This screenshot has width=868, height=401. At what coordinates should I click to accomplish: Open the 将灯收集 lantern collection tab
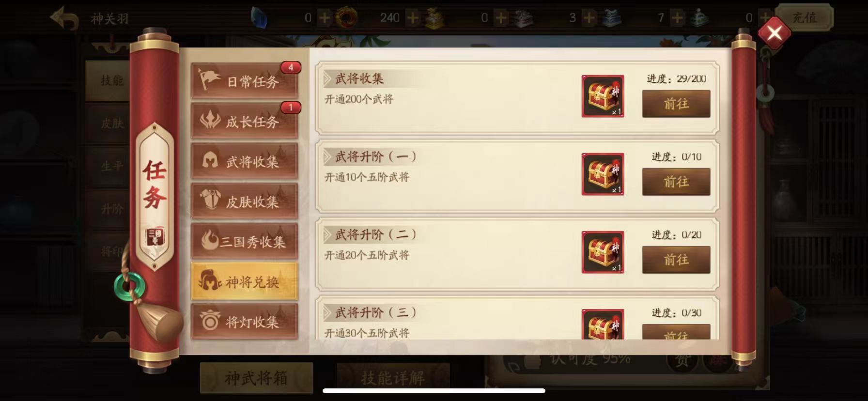245,322
